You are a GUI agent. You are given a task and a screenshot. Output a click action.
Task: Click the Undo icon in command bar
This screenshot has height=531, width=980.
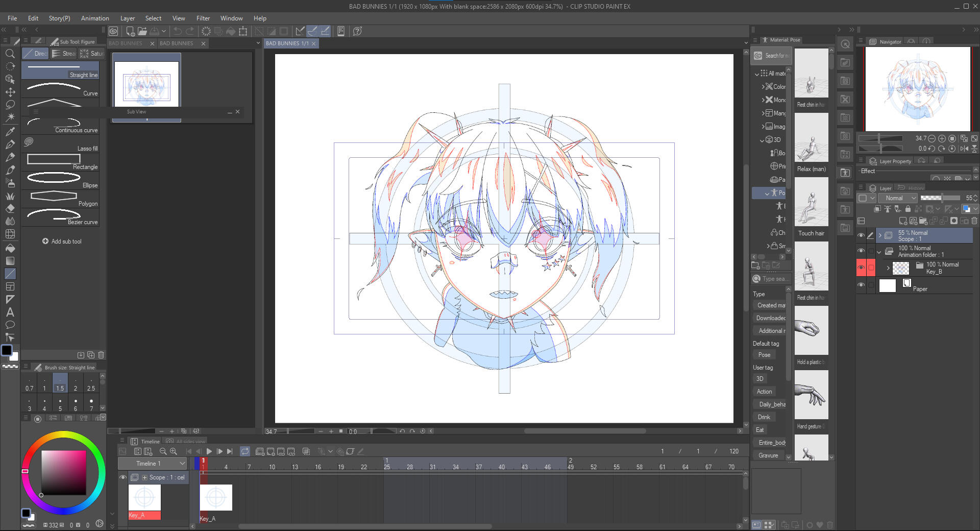[x=177, y=31]
